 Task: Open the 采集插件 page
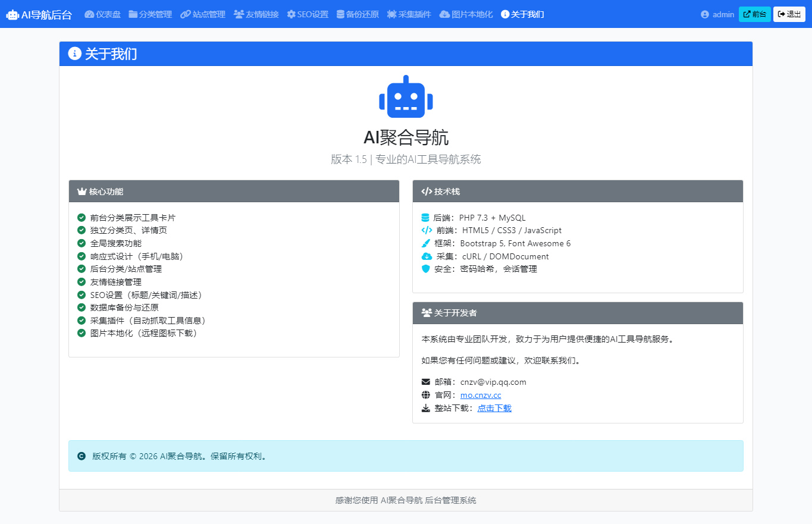tap(409, 14)
